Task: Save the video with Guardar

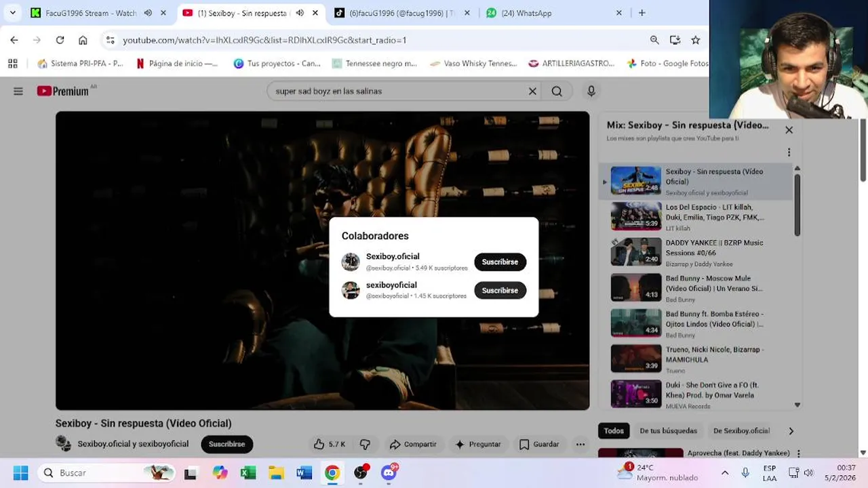Action: (539, 444)
